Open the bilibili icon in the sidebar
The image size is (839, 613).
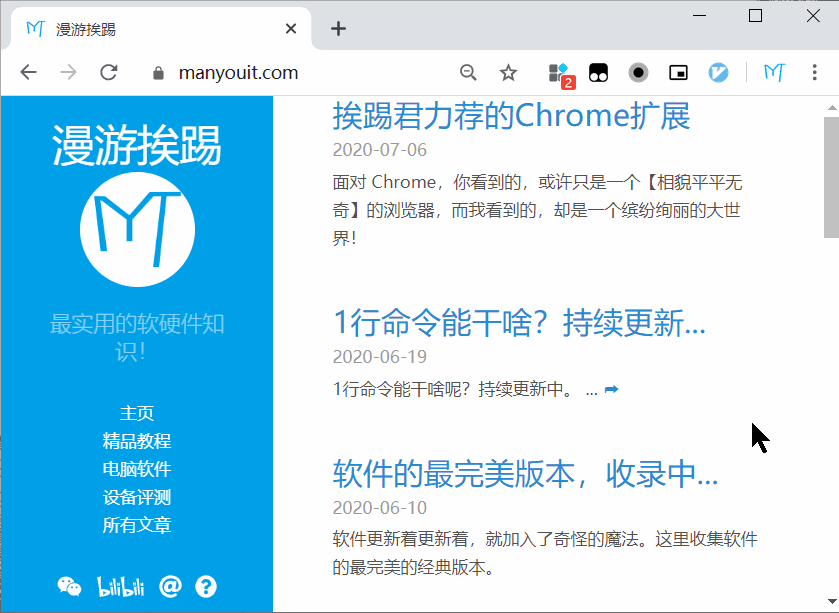pyautogui.click(x=121, y=587)
